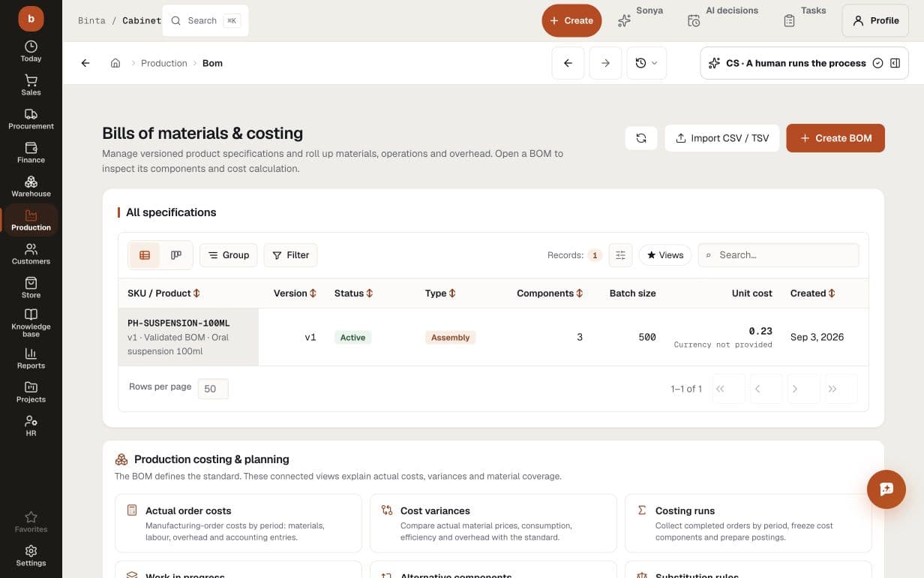The image size is (924, 578).
Task: Open Reports from the sidebar
Action: [x=31, y=358]
